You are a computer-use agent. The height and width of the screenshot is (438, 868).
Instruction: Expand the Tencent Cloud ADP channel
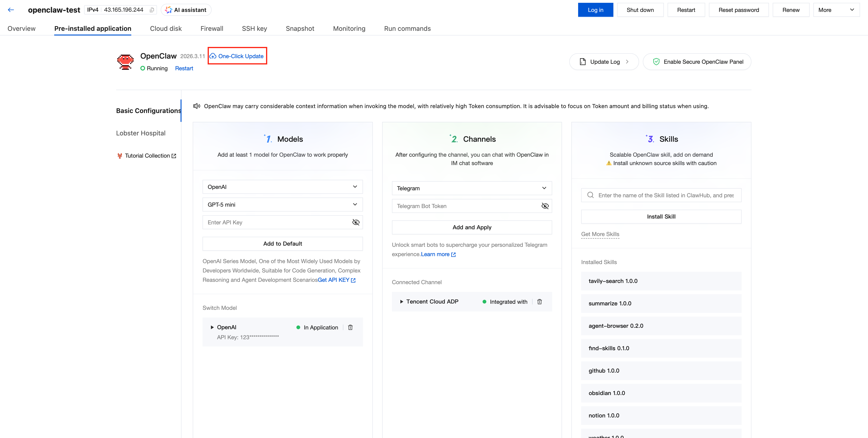tap(401, 302)
